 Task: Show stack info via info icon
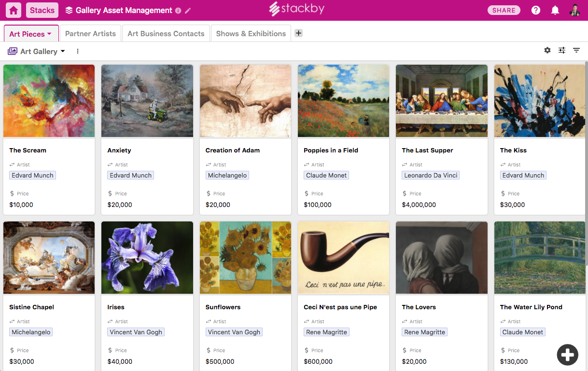click(x=178, y=11)
